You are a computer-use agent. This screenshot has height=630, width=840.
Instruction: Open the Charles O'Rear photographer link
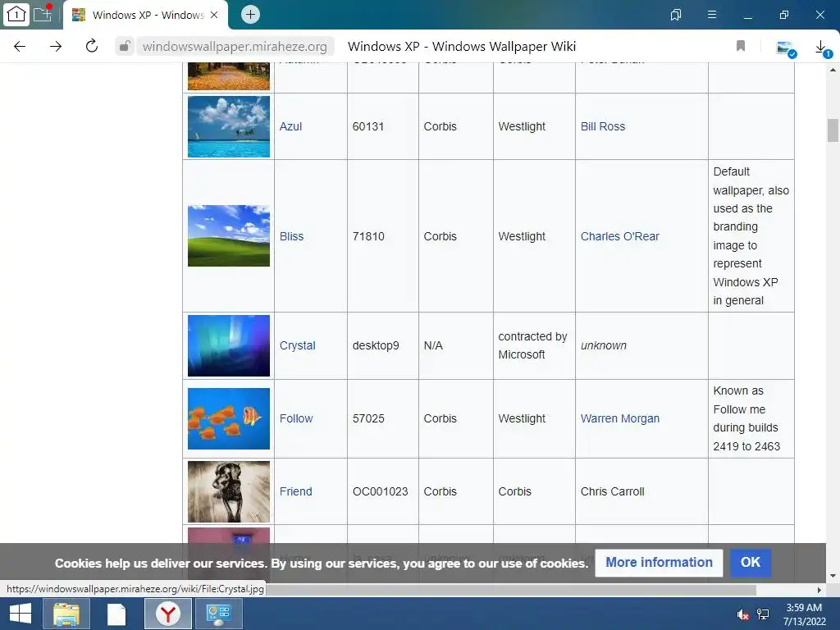(x=620, y=236)
